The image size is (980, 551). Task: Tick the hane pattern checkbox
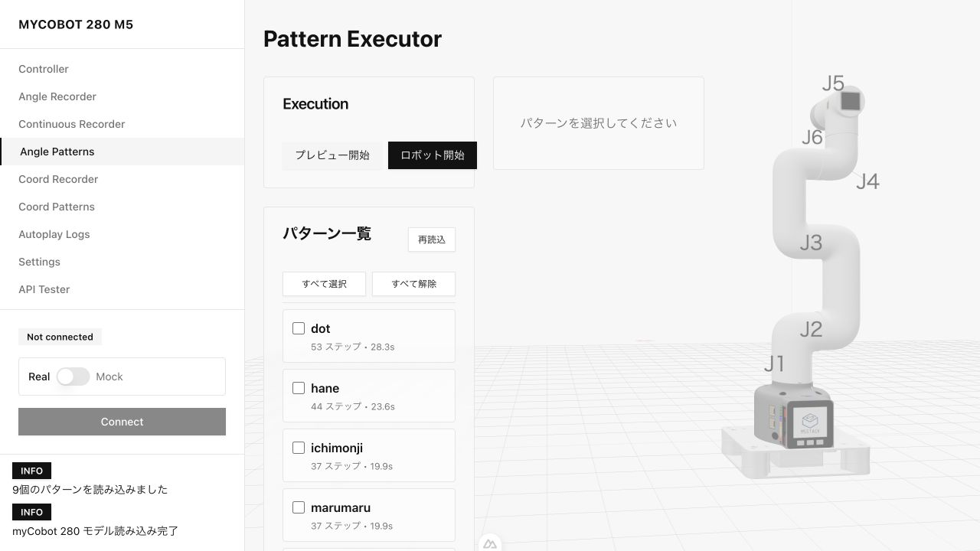click(299, 388)
